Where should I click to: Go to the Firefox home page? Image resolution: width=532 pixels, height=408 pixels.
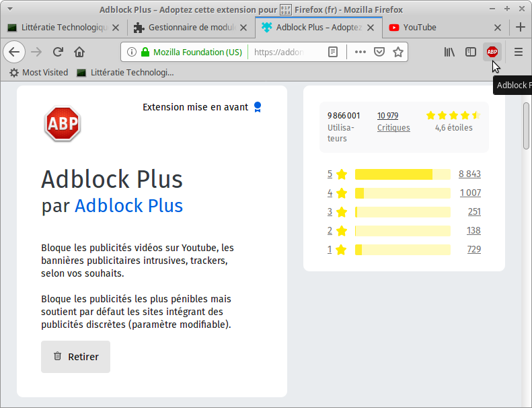coord(79,52)
